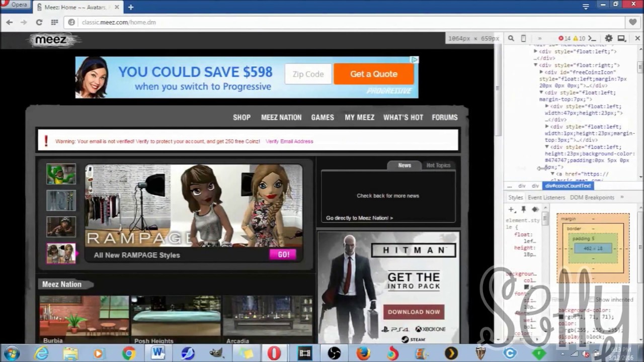The height and width of the screenshot is (362, 644).
Task: Collapse the a href node
Action: 552,174
